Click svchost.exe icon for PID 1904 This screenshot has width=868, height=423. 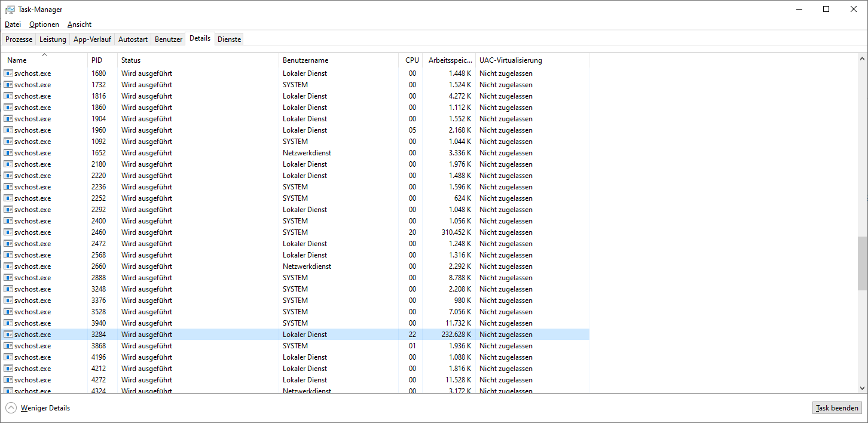coord(8,119)
